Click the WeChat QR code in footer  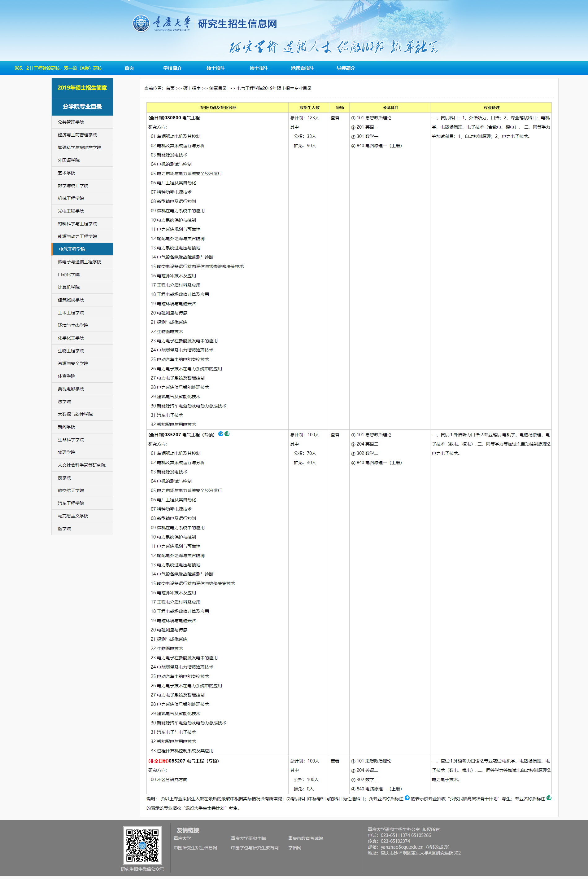142,846
